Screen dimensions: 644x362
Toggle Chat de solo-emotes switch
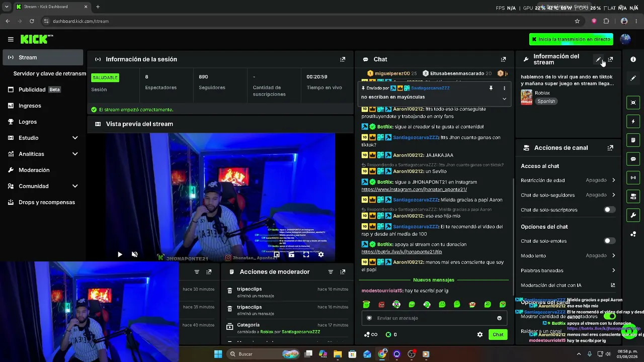pos(609,241)
